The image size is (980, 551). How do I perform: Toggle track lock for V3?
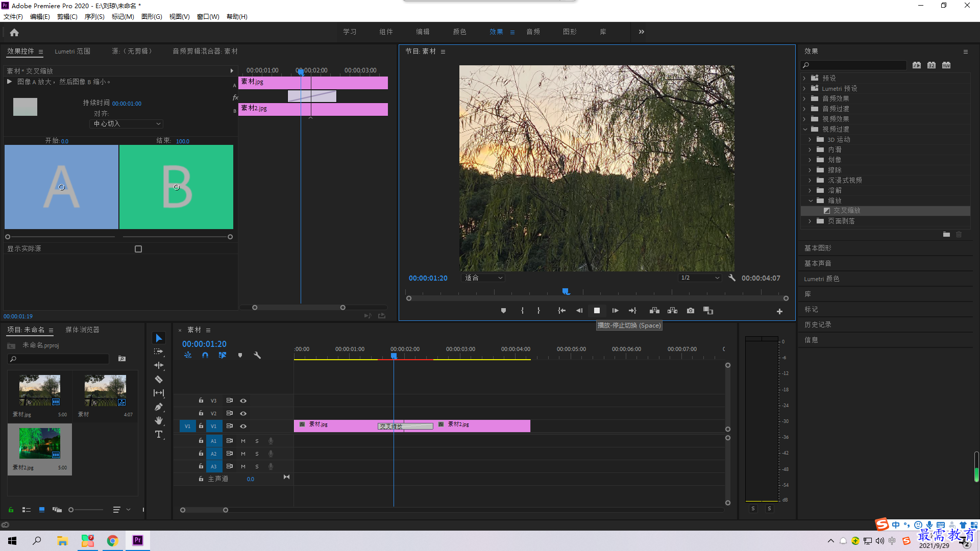pyautogui.click(x=201, y=400)
